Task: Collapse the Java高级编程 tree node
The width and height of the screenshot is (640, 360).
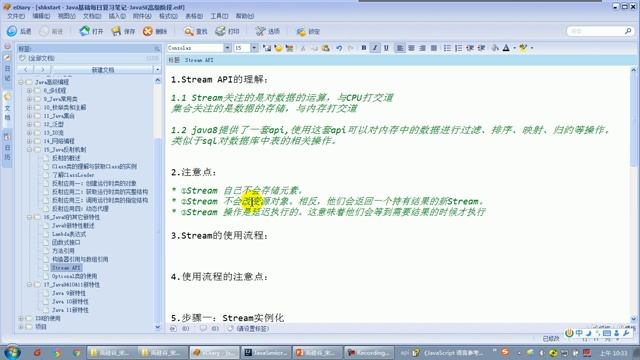Action: 21,82
